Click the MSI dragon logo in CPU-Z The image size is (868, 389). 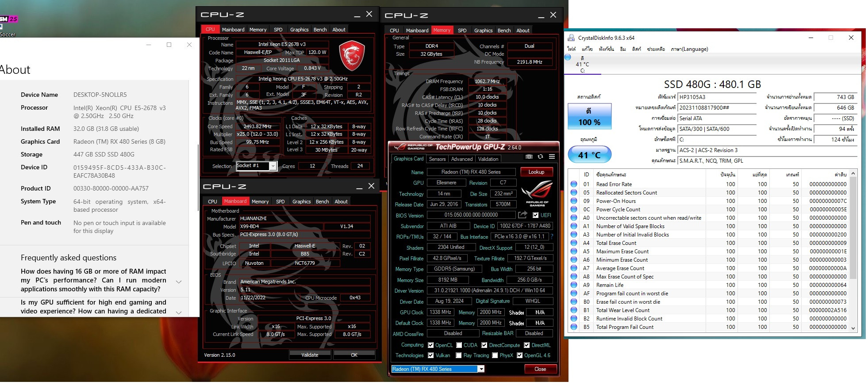352,56
